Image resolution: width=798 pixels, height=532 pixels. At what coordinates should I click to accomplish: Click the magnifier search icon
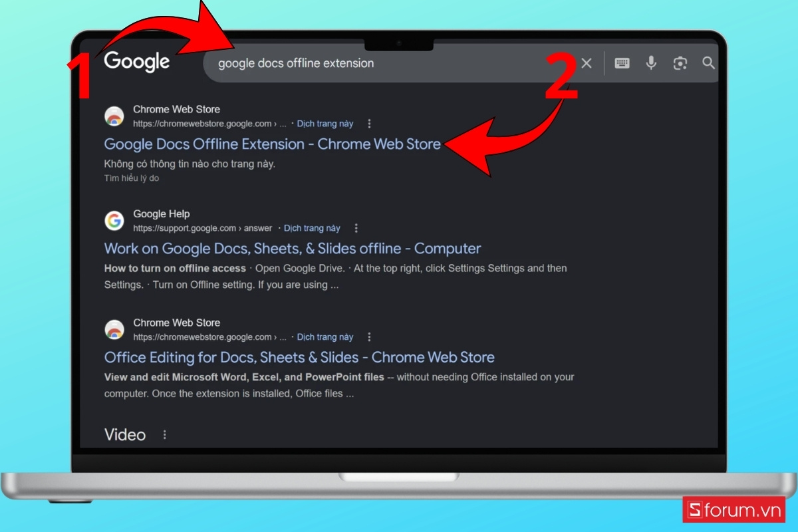pyautogui.click(x=709, y=63)
